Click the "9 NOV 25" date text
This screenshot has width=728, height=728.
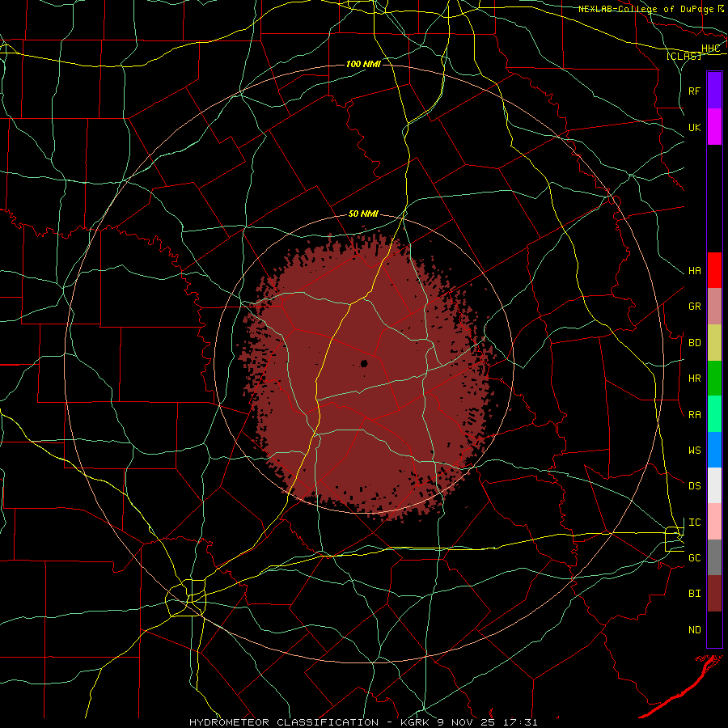click(x=468, y=722)
